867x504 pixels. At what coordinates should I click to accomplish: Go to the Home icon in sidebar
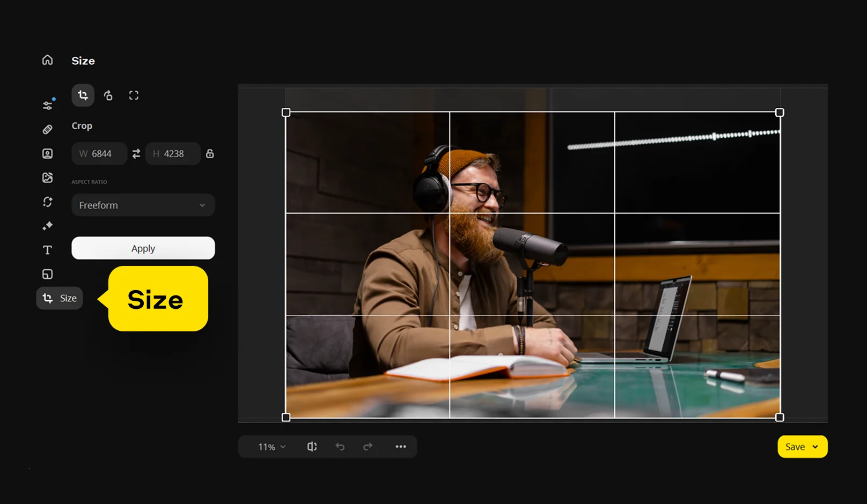[x=48, y=60]
